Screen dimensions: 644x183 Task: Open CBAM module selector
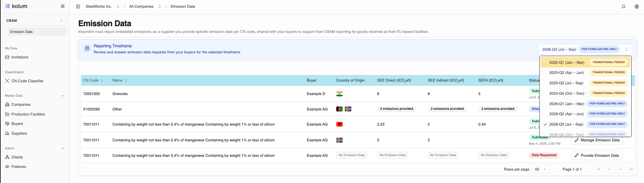pos(35,20)
